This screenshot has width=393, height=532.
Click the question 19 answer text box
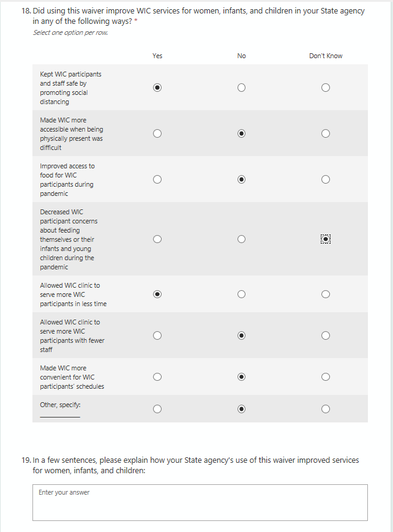click(x=200, y=502)
